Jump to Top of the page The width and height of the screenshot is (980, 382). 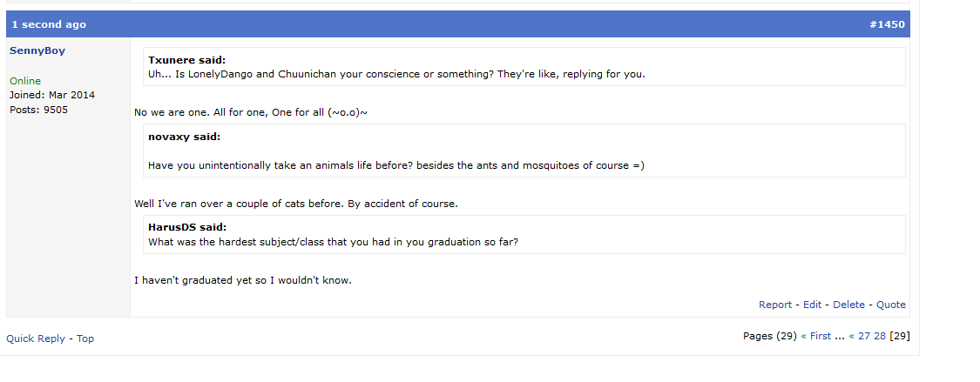tap(85, 338)
